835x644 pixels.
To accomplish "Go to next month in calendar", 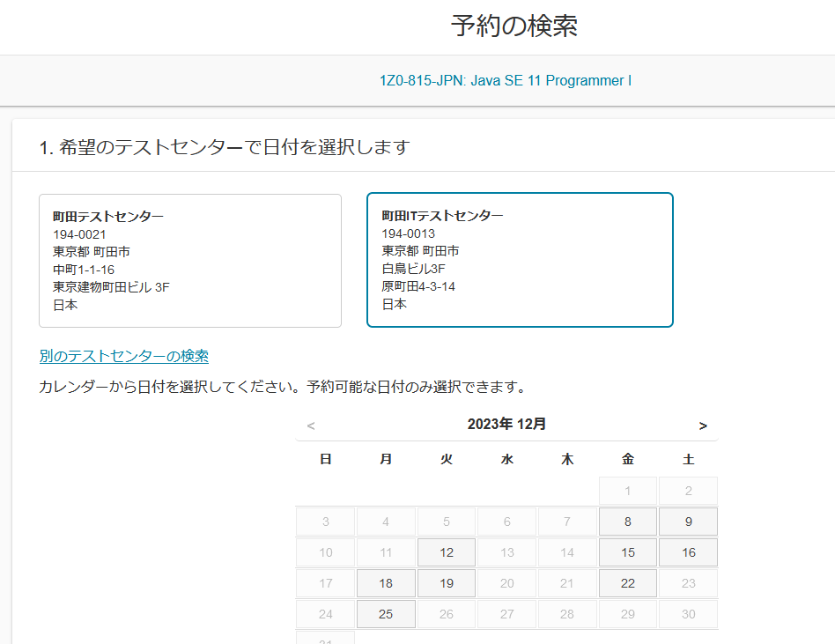I will (x=702, y=426).
